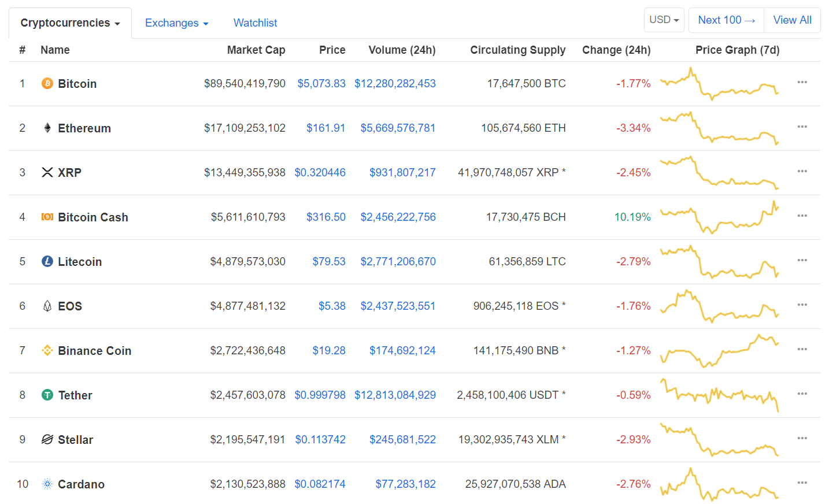
Task: Open the more options menu for Bitcoin
Action: pyautogui.click(x=802, y=82)
